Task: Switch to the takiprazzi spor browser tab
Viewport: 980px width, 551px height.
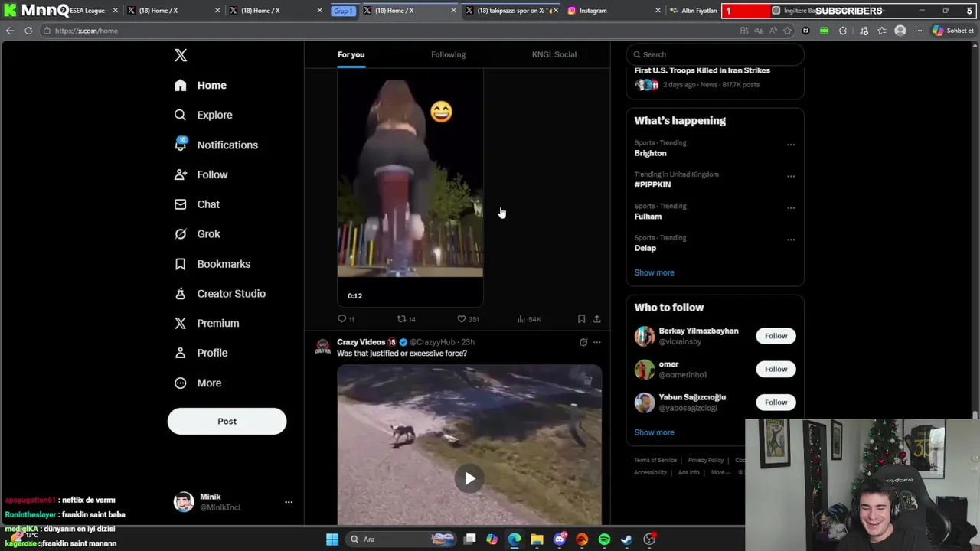Action: (x=513, y=11)
